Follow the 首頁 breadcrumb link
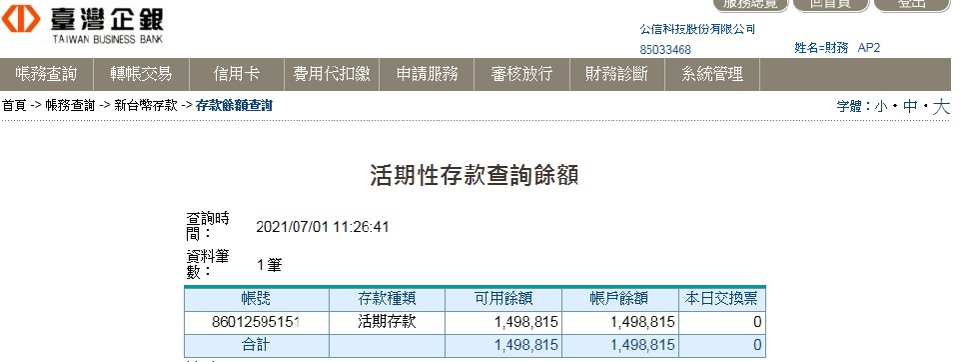Image resolution: width=980 pixels, height=362 pixels. tap(14, 106)
